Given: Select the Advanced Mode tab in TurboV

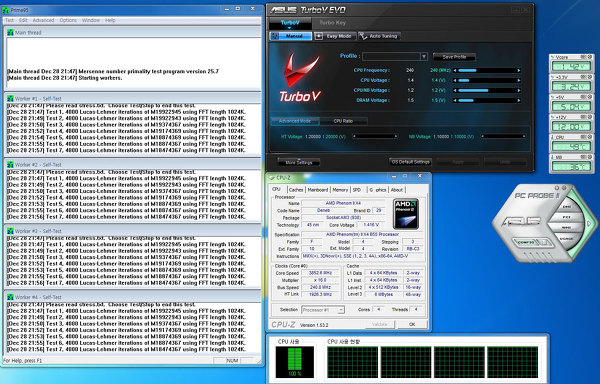Looking at the screenshot, I should [x=295, y=121].
